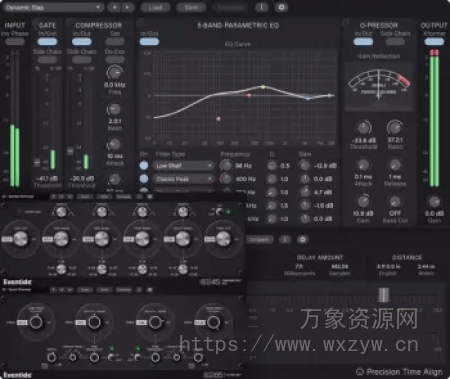Select the blue node on the EQ curve
The image size is (450, 379).
click(308, 98)
